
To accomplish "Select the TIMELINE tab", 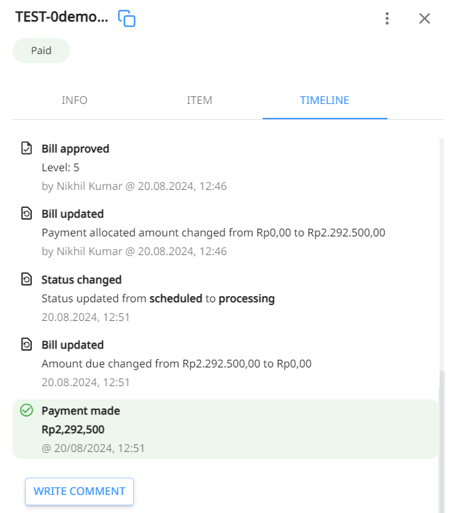I will 325,100.
